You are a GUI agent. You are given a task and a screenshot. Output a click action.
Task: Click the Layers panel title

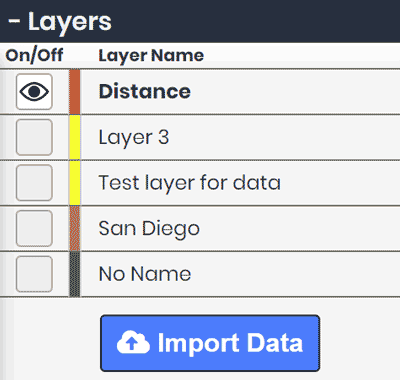[70, 22]
